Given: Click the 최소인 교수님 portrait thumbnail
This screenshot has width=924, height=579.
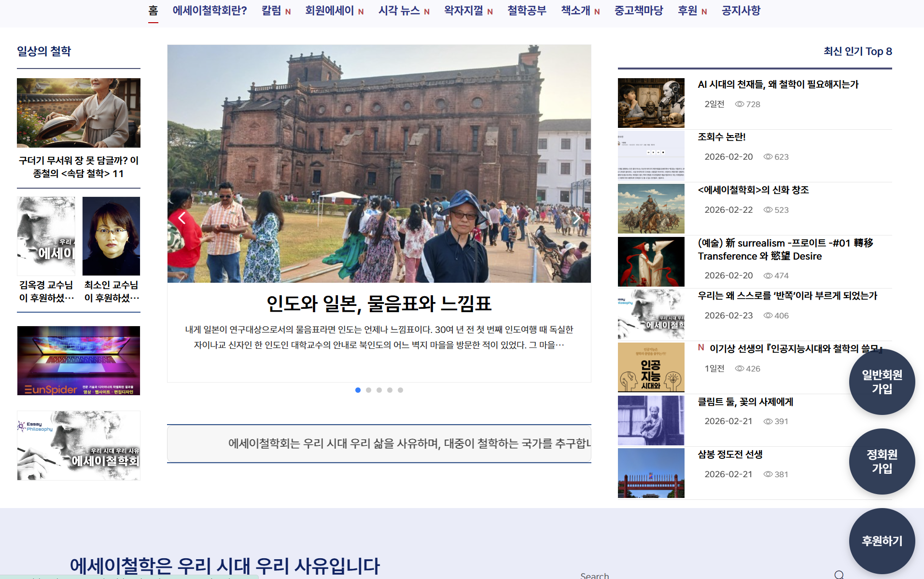Looking at the screenshot, I should pyautogui.click(x=112, y=236).
